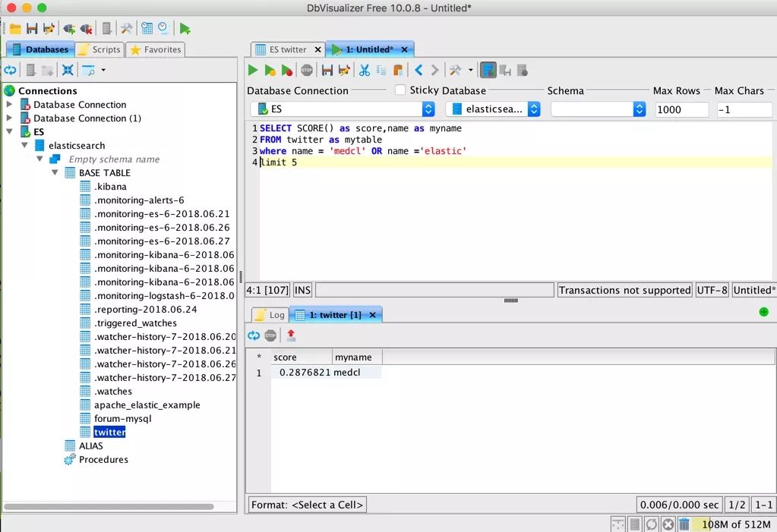The width and height of the screenshot is (777, 532).
Task: Click the trash garbage-collect icon in status bar
Action: [x=684, y=524]
